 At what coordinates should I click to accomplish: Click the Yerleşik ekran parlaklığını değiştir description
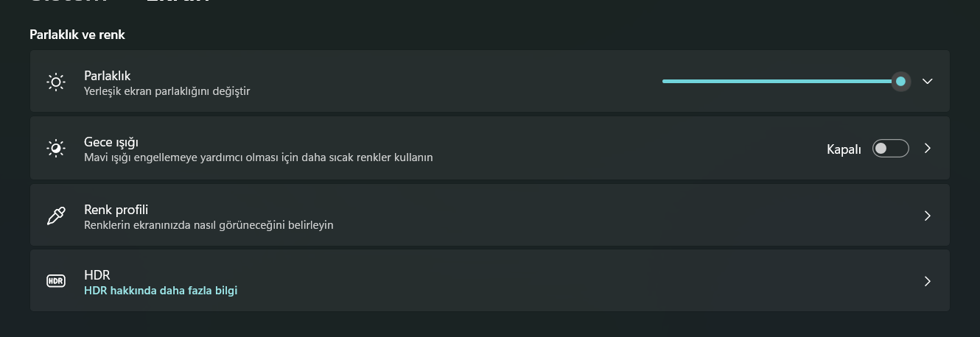(x=167, y=91)
